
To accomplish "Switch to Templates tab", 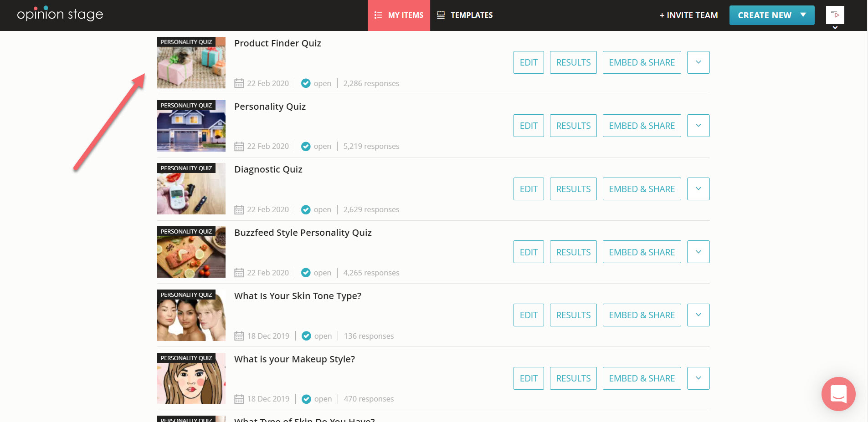I will click(465, 15).
